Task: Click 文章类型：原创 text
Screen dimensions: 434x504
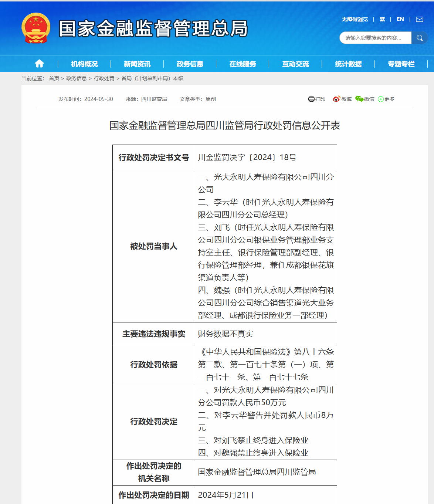Action: [x=198, y=99]
